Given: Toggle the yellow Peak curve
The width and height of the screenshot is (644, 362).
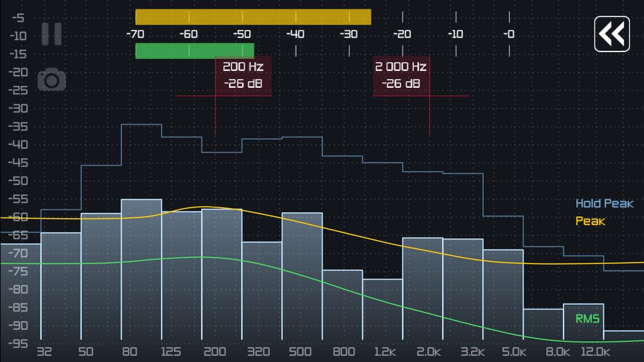Looking at the screenshot, I should coord(590,221).
